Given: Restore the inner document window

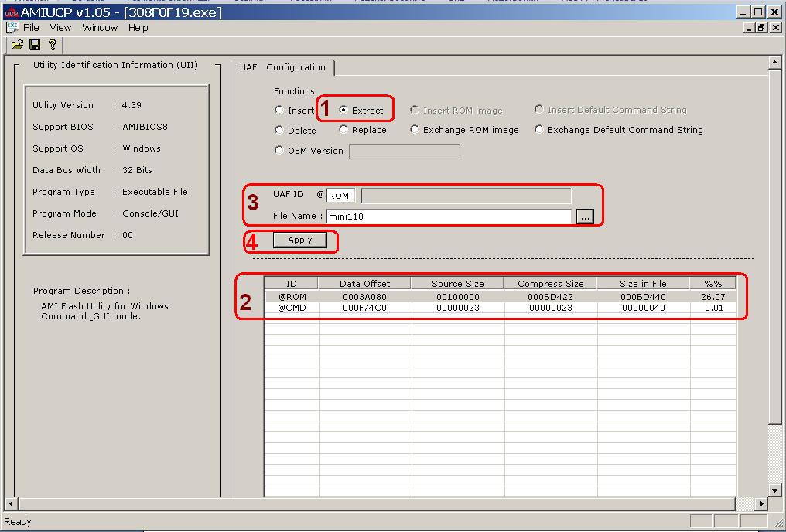Looking at the screenshot, I should tap(762, 28).
